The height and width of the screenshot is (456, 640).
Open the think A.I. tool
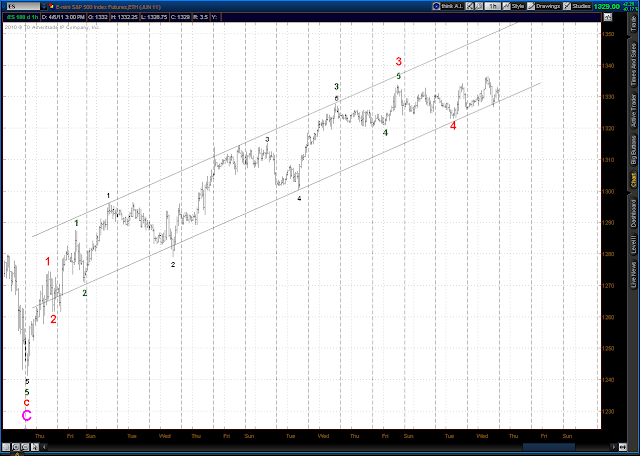448,6
